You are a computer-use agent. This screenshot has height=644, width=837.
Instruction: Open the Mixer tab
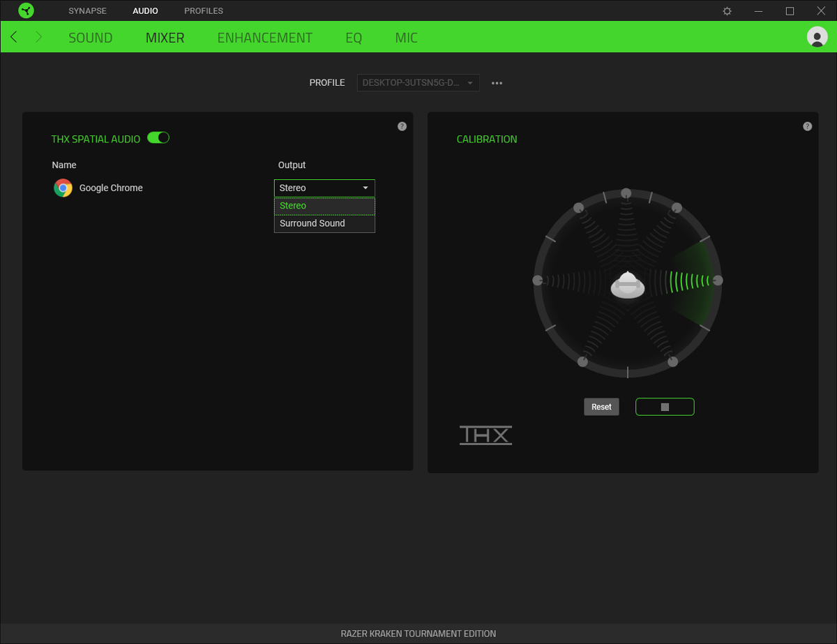pos(165,38)
